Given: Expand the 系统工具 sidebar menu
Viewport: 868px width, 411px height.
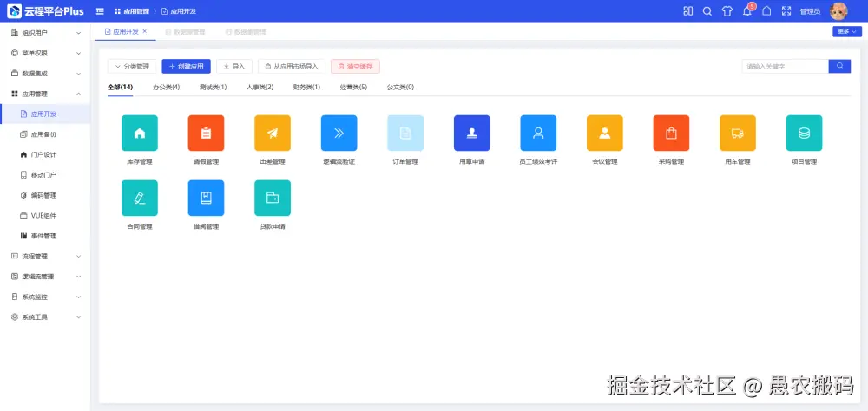Looking at the screenshot, I should 45,317.
